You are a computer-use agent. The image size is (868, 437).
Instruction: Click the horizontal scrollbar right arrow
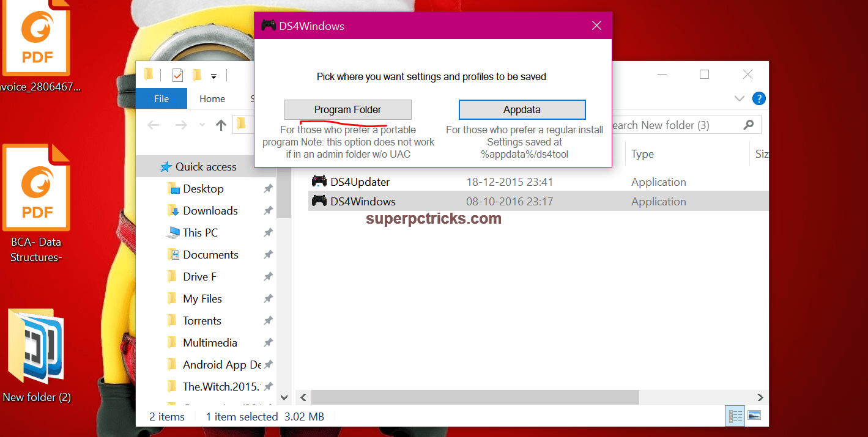coord(761,397)
